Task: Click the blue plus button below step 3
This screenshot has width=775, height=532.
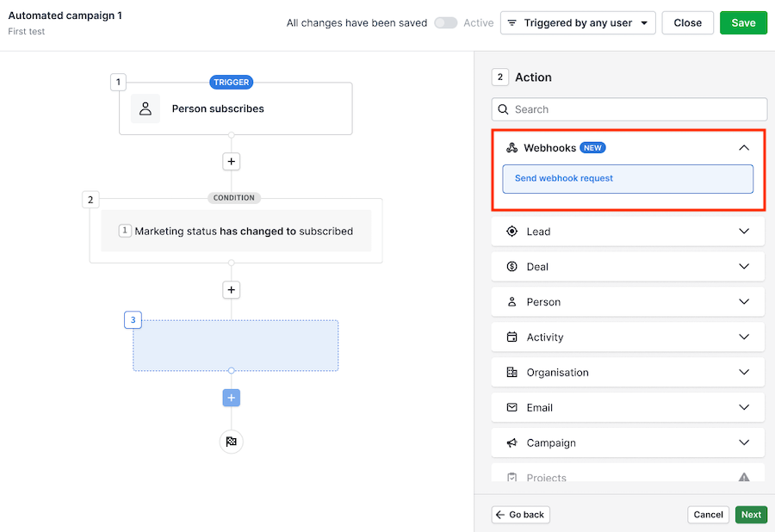Action: pos(232,398)
